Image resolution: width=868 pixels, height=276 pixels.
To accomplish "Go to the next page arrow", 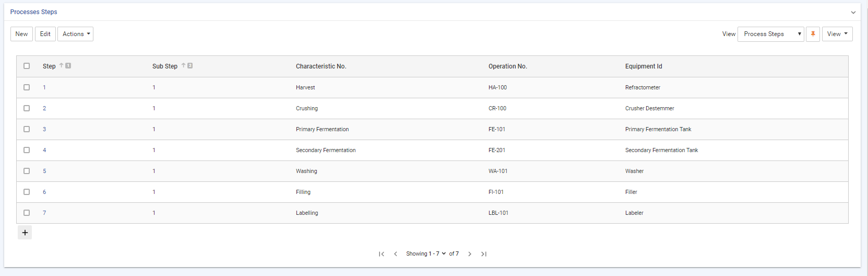I will 470,254.
